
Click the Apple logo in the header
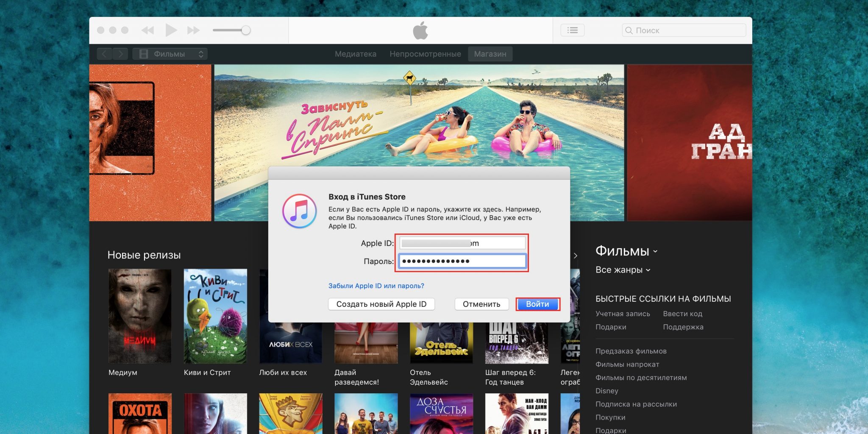coord(420,31)
